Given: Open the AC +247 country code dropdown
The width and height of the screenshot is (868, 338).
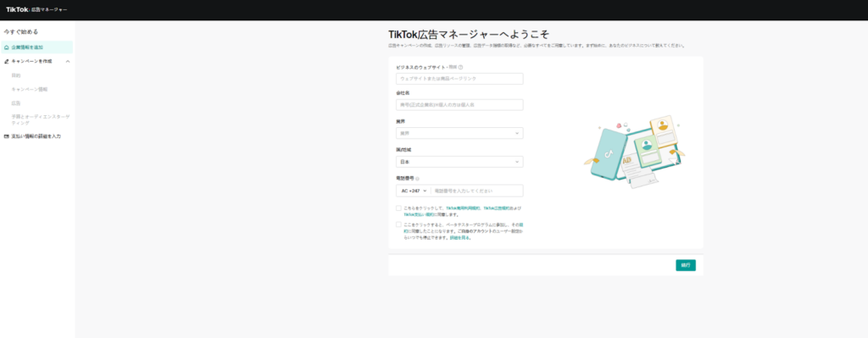Looking at the screenshot, I should (x=414, y=191).
